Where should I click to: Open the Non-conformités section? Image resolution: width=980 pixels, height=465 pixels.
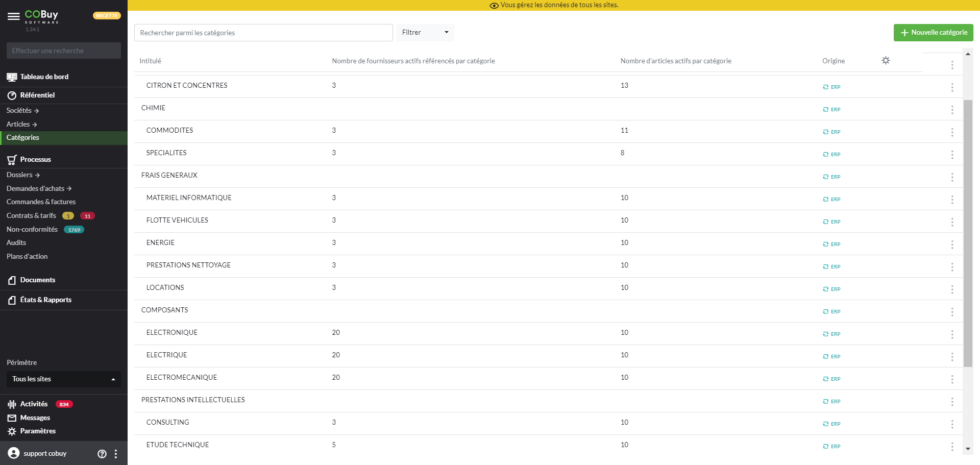tap(32, 230)
